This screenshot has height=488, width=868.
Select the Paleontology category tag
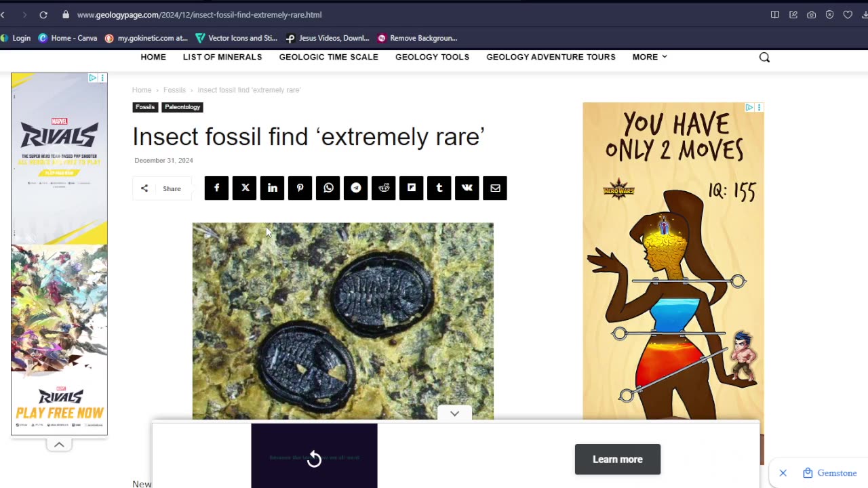(182, 107)
